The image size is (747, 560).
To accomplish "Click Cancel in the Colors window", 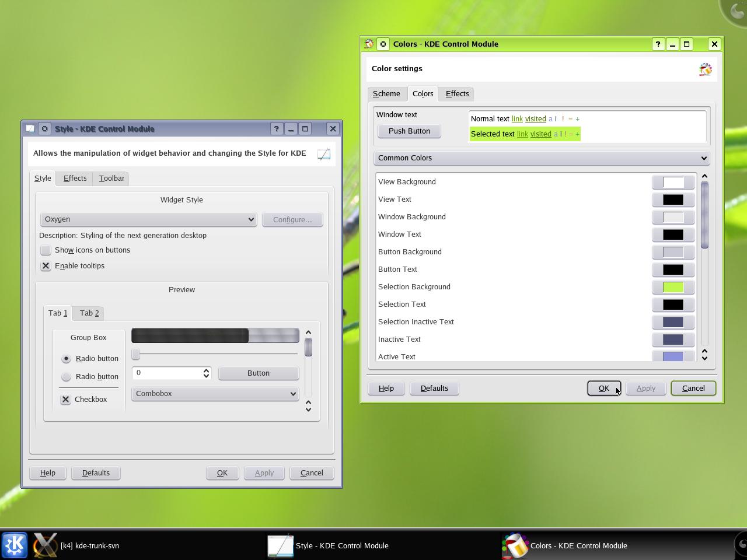I will pyautogui.click(x=693, y=388).
